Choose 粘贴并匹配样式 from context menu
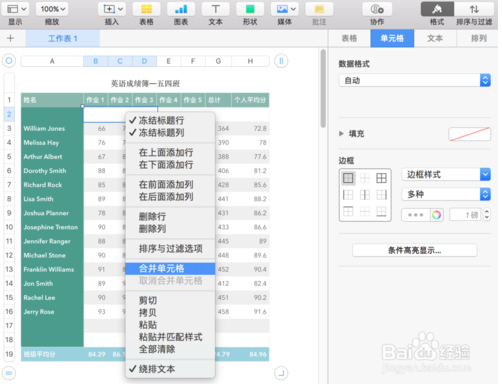The height and width of the screenshot is (384, 502). 170,337
